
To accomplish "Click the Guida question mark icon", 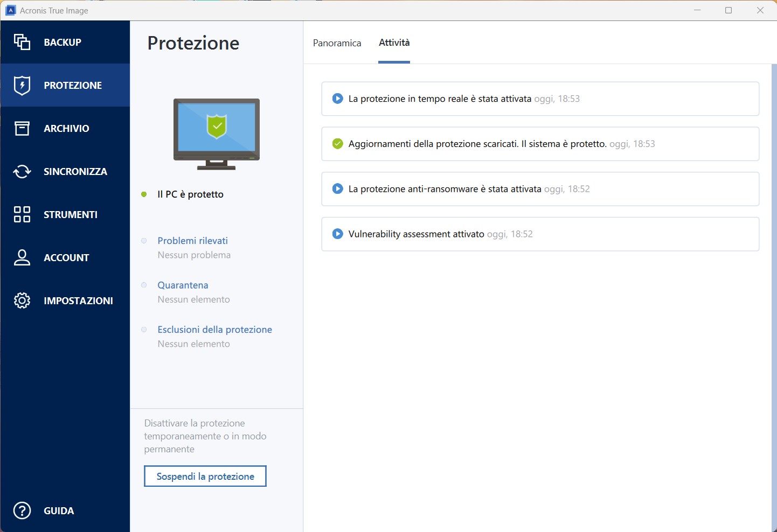I will tap(22, 510).
